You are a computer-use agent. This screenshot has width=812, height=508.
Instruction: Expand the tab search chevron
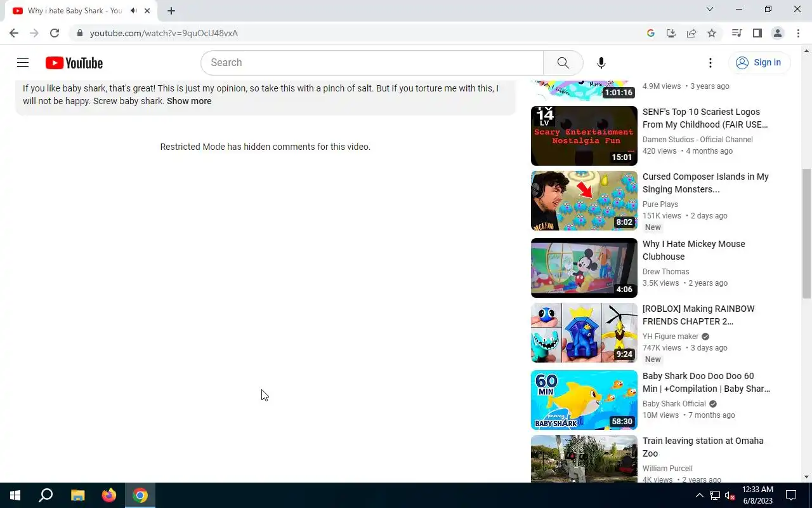click(710, 9)
